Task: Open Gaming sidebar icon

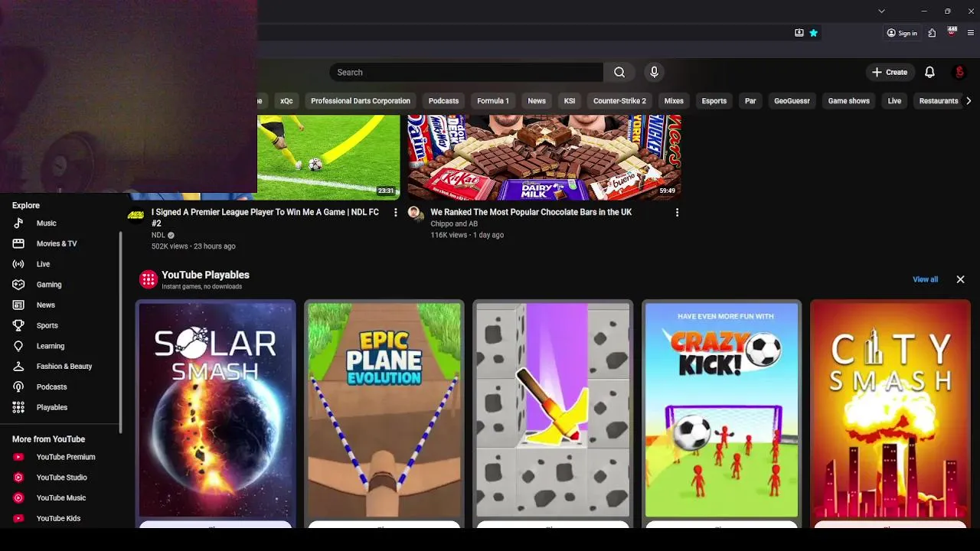Action: click(x=19, y=285)
